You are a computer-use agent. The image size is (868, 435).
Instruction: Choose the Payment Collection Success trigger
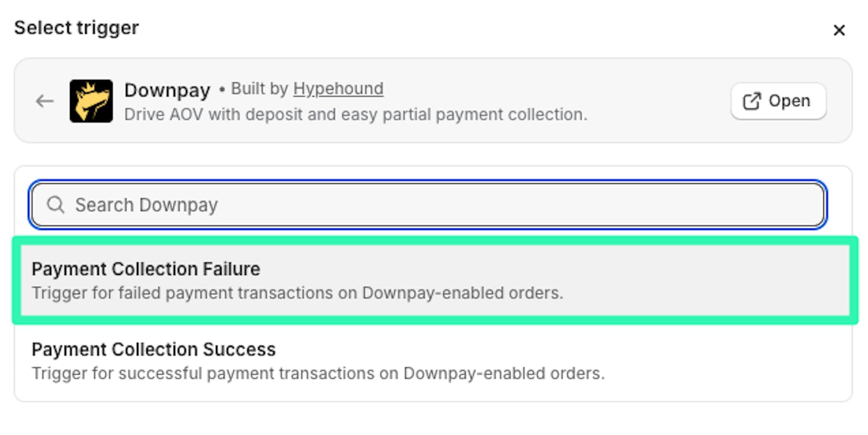[433, 361]
